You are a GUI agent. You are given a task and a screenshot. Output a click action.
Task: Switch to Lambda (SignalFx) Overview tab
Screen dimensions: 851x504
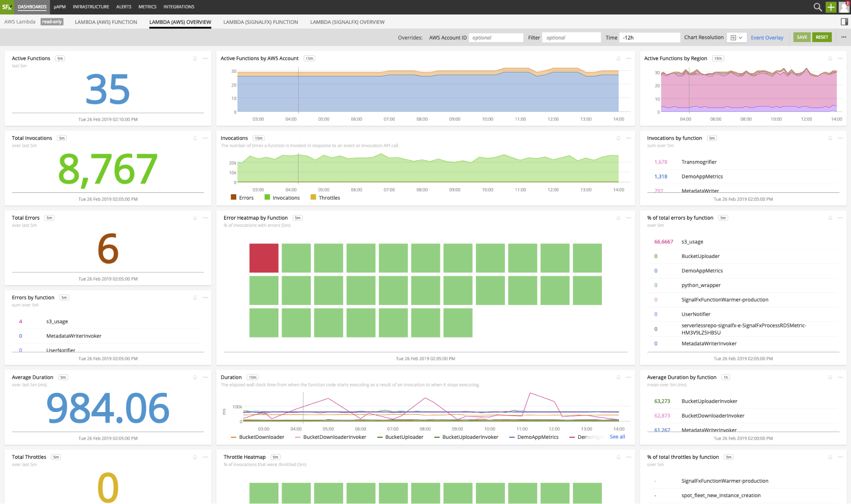click(347, 22)
